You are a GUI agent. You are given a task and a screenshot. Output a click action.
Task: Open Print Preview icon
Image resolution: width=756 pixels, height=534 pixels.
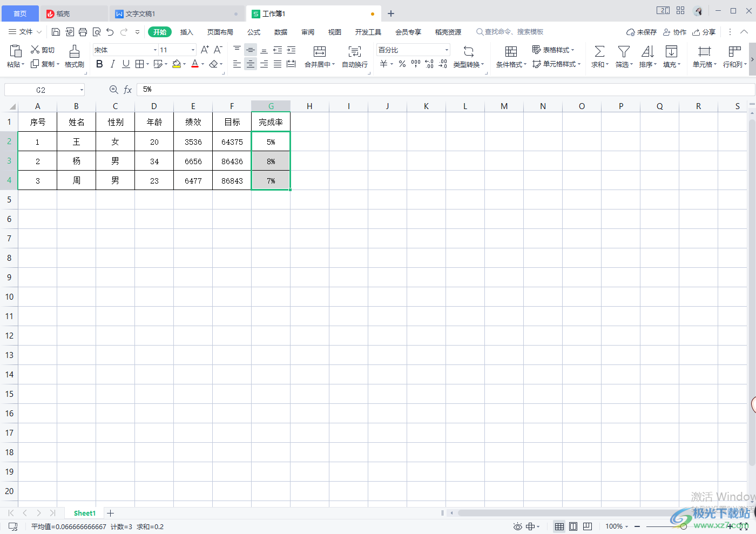click(97, 32)
